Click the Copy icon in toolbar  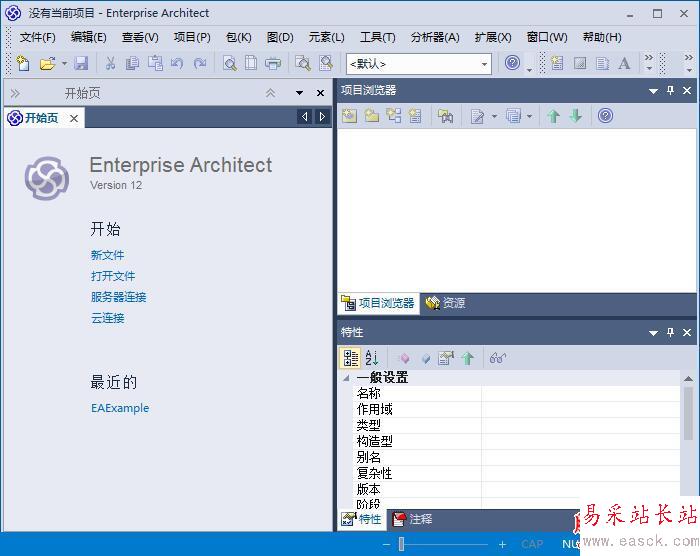132,63
